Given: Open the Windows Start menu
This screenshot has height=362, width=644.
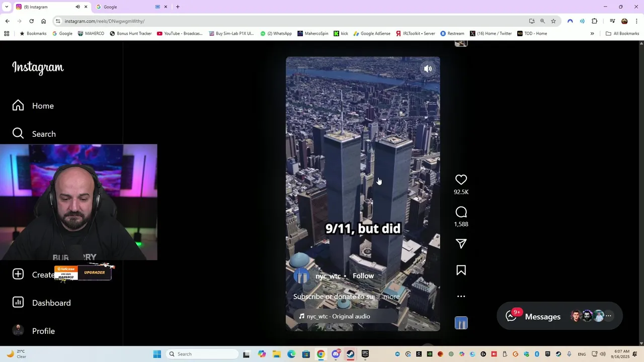Looking at the screenshot, I should pyautogui.click(x=157, y=354).
